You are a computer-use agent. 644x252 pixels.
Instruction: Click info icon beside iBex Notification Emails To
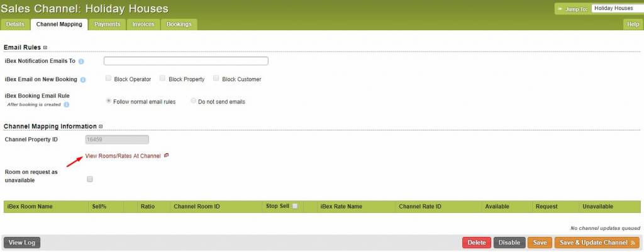(81, 61)
